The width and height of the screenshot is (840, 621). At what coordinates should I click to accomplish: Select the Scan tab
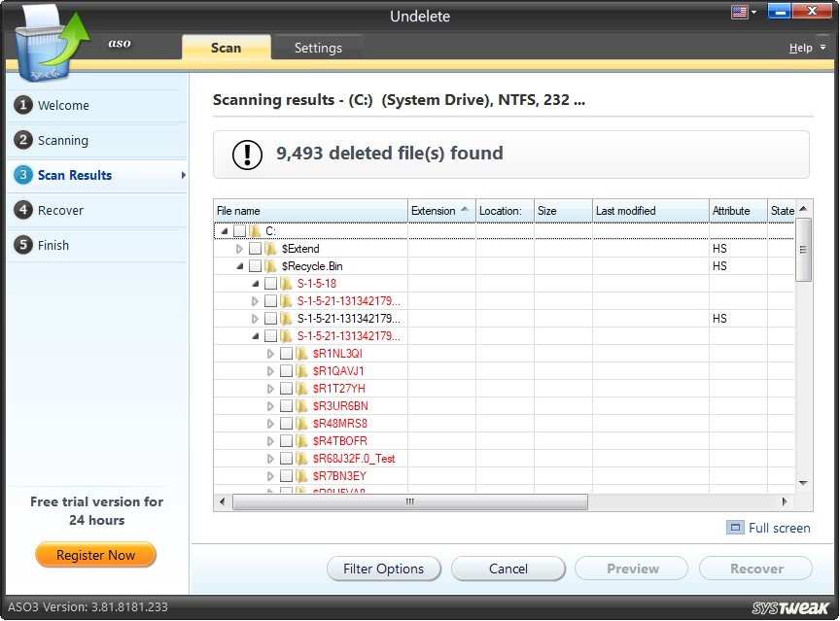click(x=226, y=47)
